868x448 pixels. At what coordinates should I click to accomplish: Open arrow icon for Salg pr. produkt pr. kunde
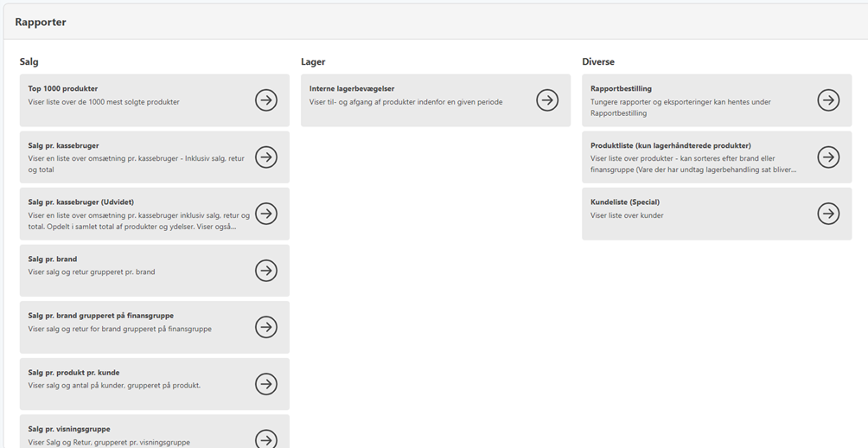266,384
